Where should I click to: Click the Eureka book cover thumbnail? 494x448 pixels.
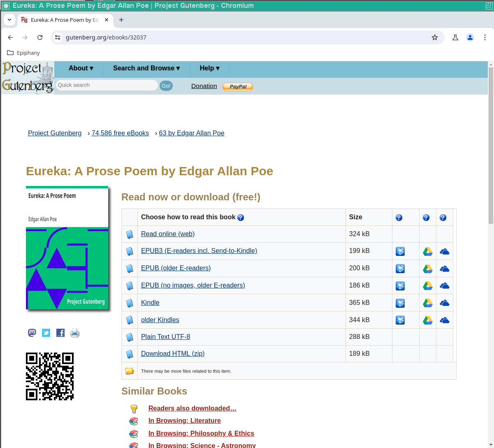(67, 248)
